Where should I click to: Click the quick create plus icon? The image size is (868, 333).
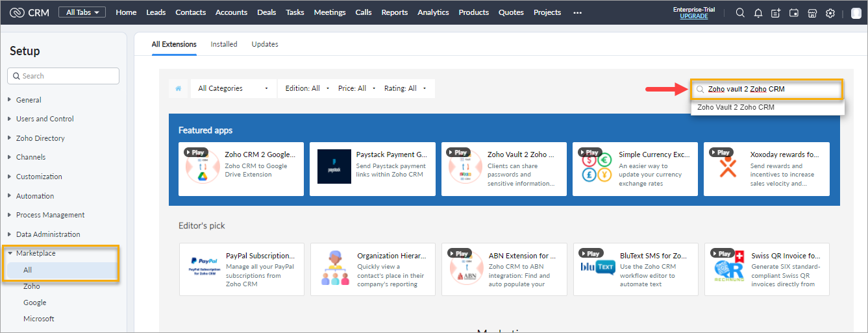coord(776,13)
